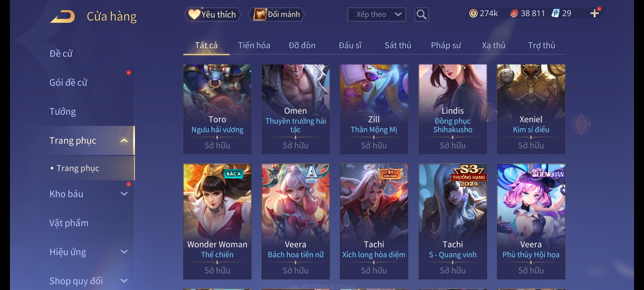The width and height of the screenshot is (644, 290).
Task: Click the red ruby 38 811 icon
Action: [x=514, y=13]
